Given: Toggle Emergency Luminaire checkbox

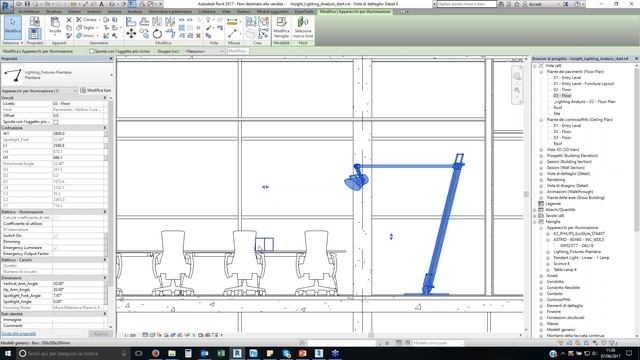Looking at the screenshot, I should [56, 248].
